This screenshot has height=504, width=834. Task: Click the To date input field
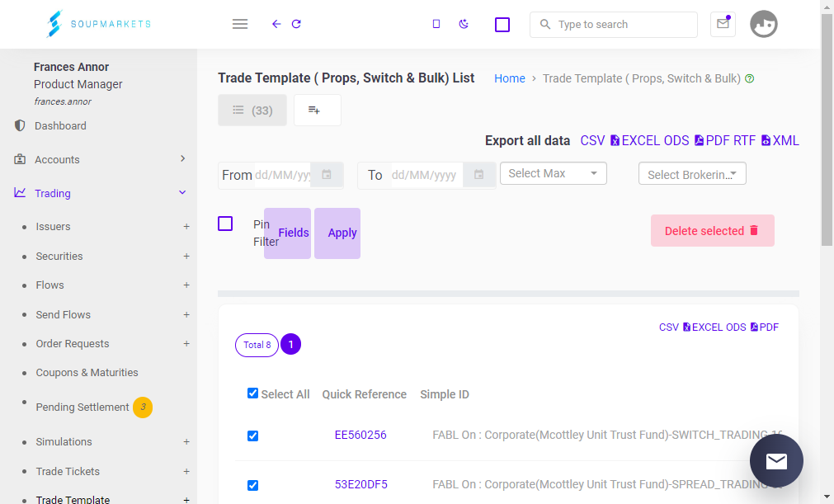coord(426,175)
